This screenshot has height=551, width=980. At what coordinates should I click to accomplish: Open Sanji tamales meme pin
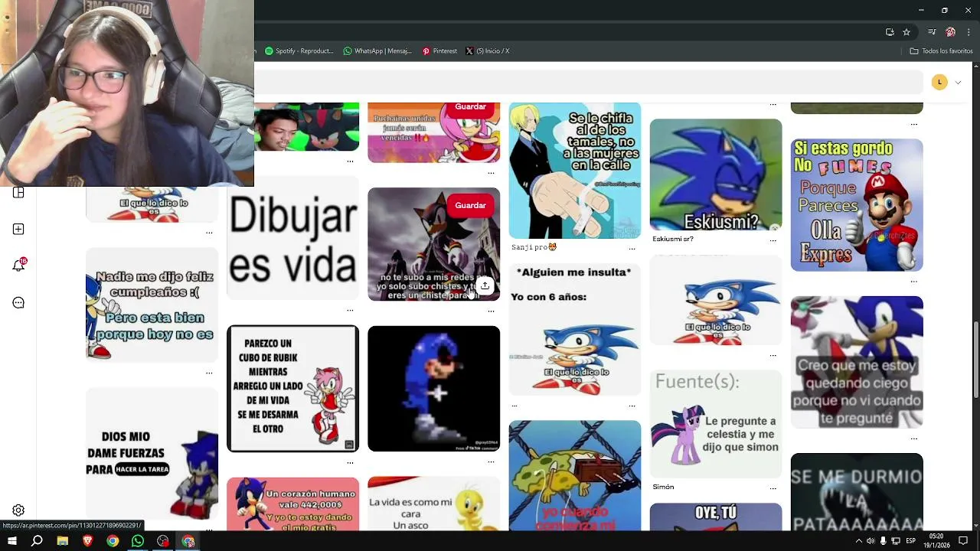tap(575, 171)
